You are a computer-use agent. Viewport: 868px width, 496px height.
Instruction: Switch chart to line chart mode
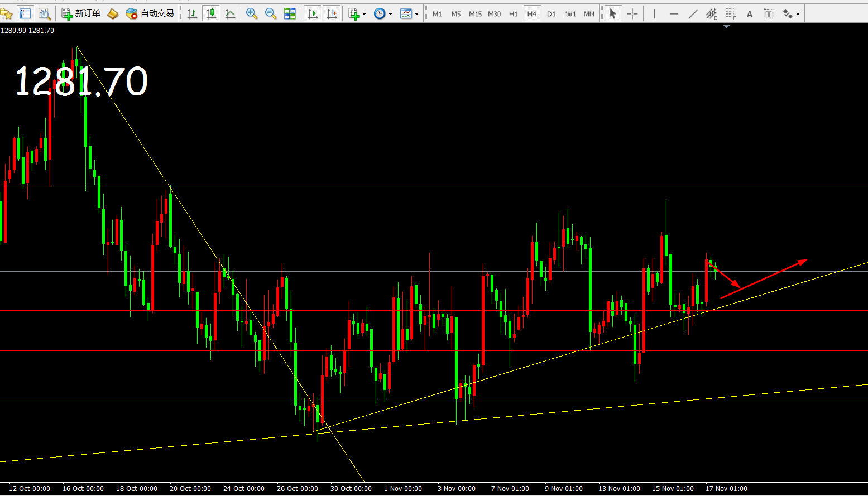230,14
